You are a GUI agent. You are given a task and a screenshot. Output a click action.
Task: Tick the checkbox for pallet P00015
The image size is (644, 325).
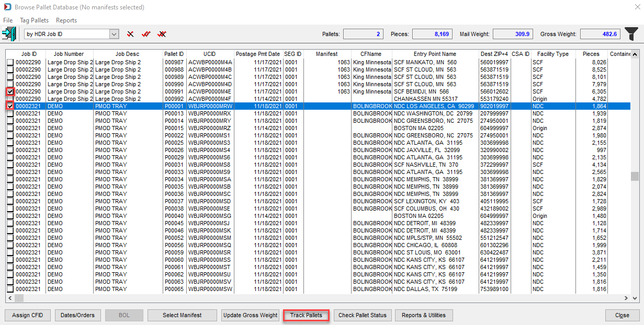pos(10,128)
